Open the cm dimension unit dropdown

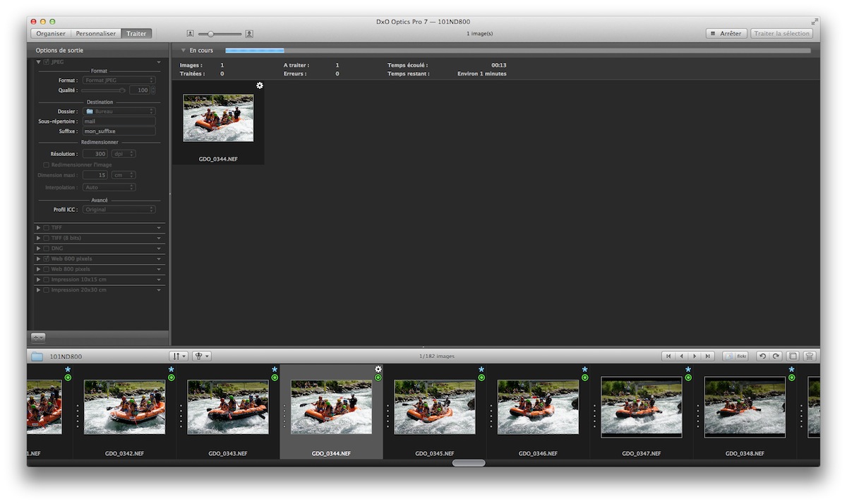point(124,175)
